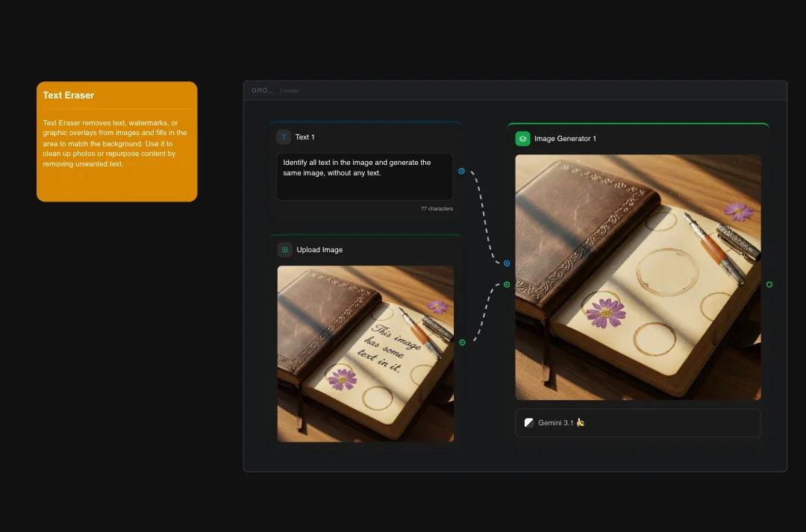
Task: Click the Text Eraser heading on the orange card
Action: [68, 95]
